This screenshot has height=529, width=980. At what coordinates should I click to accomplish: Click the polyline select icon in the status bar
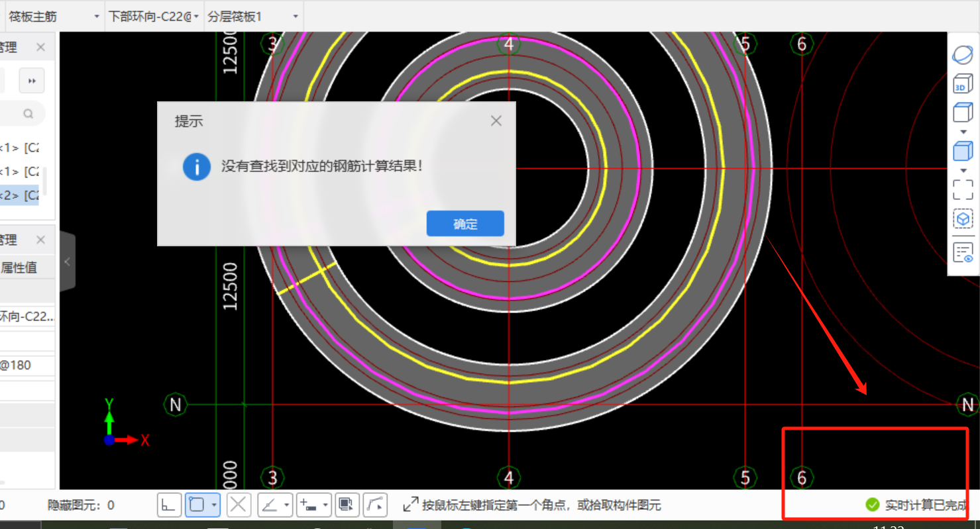point(375,505)
